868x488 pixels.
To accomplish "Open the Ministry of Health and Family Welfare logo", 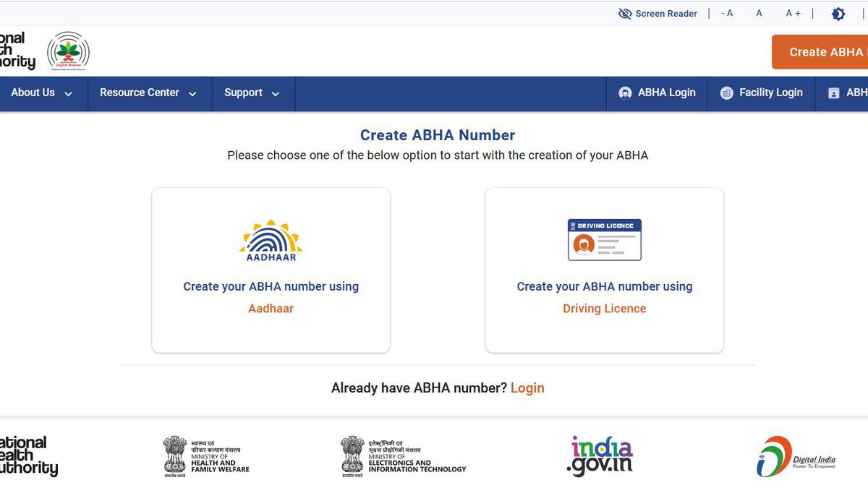I will (x=206, y=456).
